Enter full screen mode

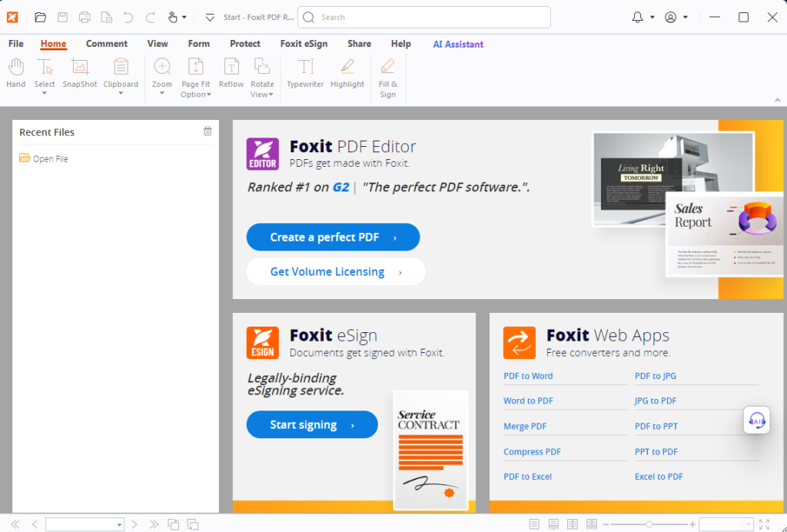pos(765,524)
